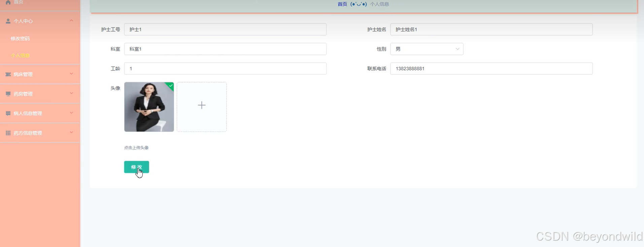Image resolution: width=644 pixels, height=247 pixels.
Task: Expand the 药方信息管理 menu chevron
Action: (x=71, y=132)
